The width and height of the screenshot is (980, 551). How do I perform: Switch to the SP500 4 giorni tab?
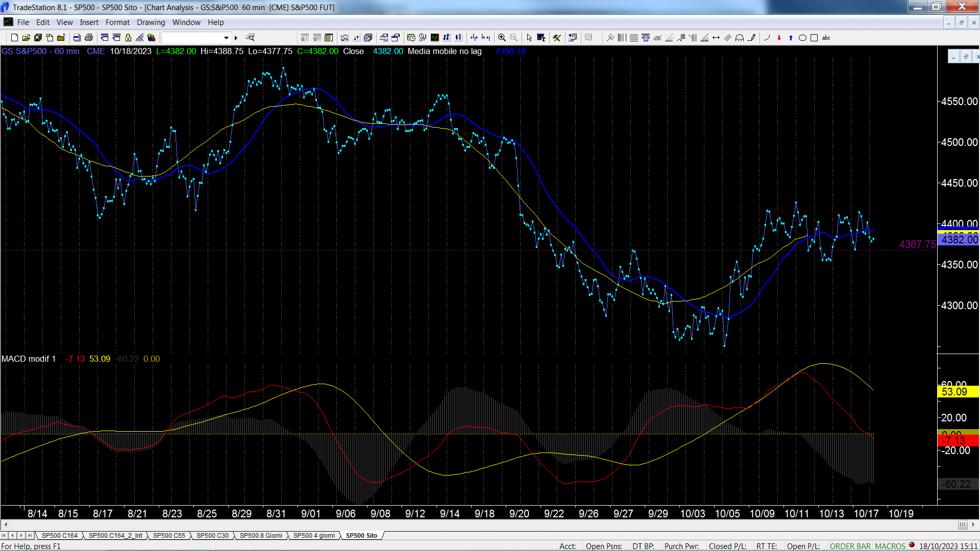(x=314, y=535)
